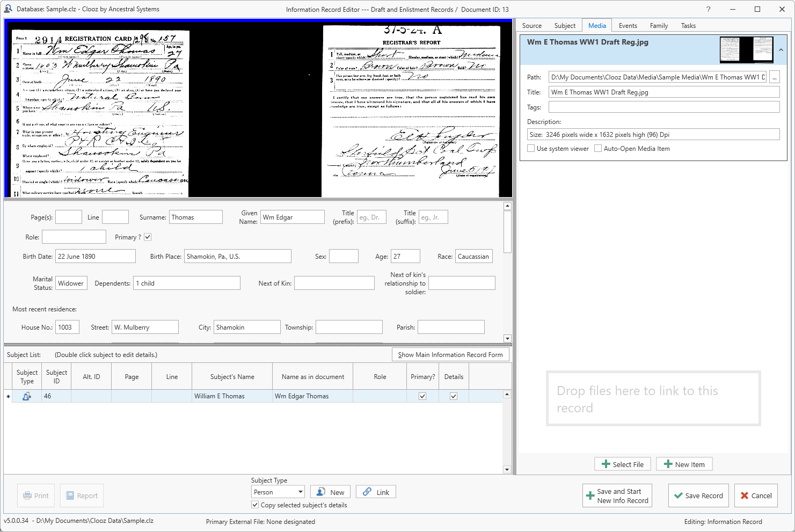Screen dimensions: 795x532
Task: Open the Family tab
Action: pyautogui.click(x=659, y=26)
